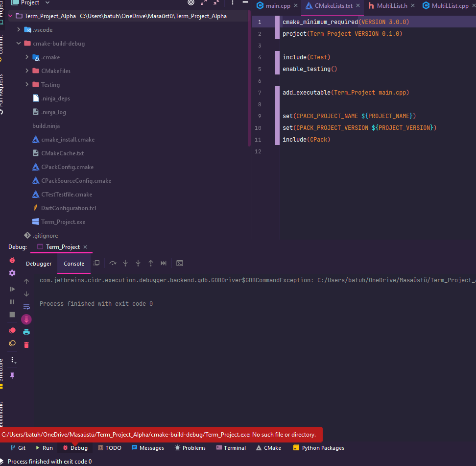Select the CMakeCache.txt file
476x466 pixels.
pyautogui.click(x=62, y=153)
